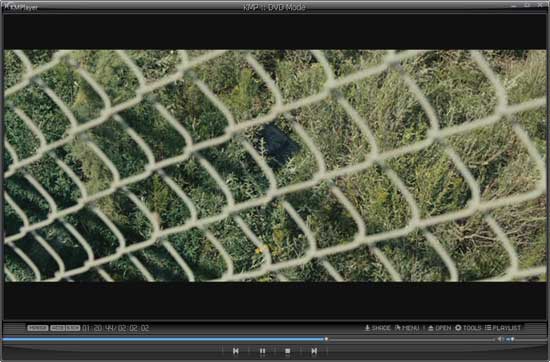The image size is (550, 362).
Task: Click the 'KMP : DVD Mode' title text
Action: [274, 7]
